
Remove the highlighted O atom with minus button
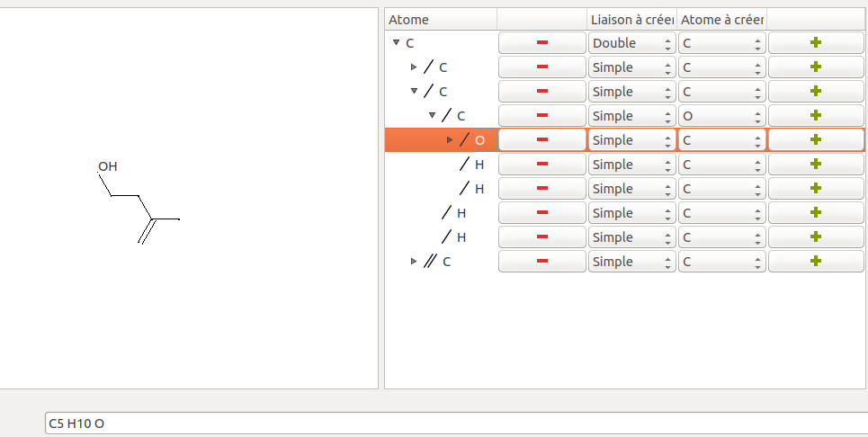[x=541, y=140]
